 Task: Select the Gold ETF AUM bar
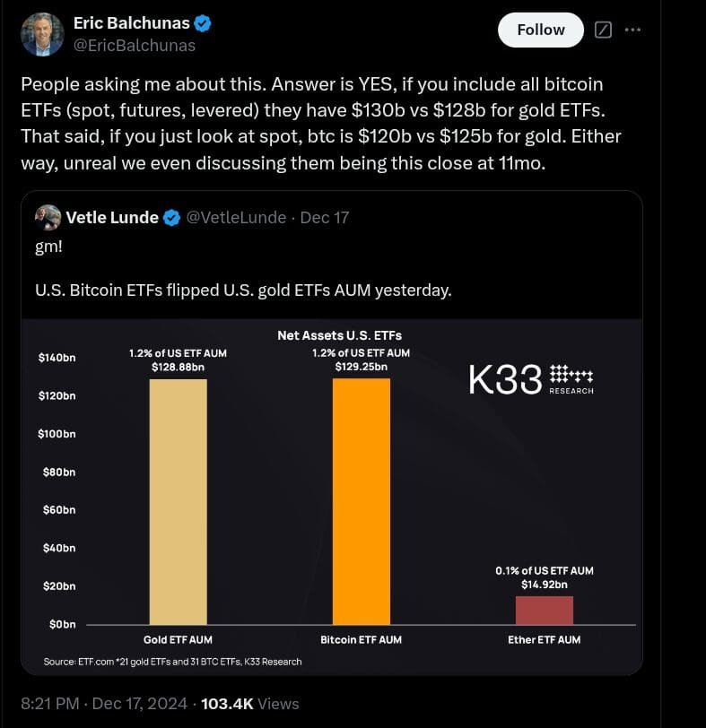177,502
